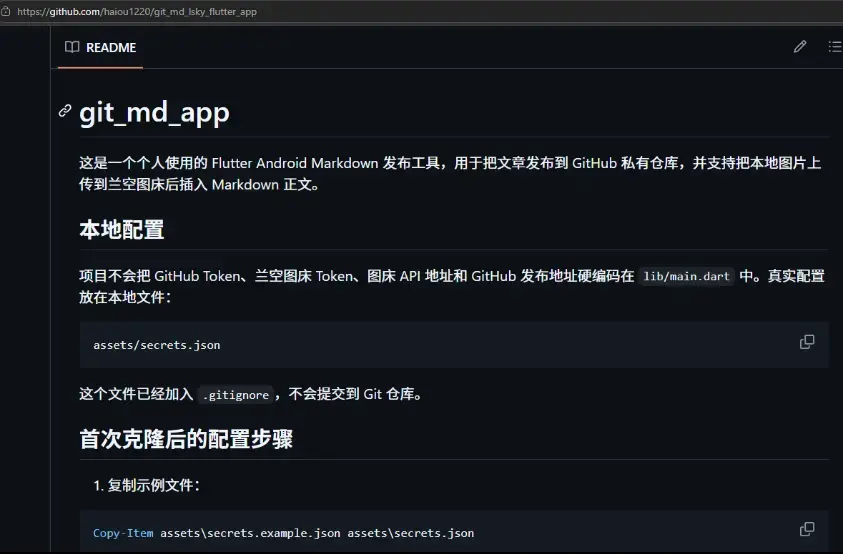Screen dimensions: 843x554
Task: Click the assets/secrets.json code text
Action: coord(156,345)
